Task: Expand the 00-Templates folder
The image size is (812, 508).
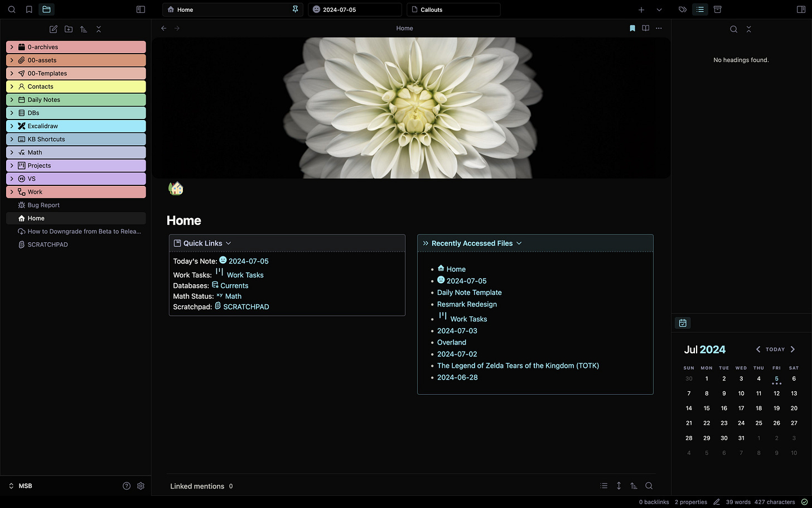Action: point(76,73)
